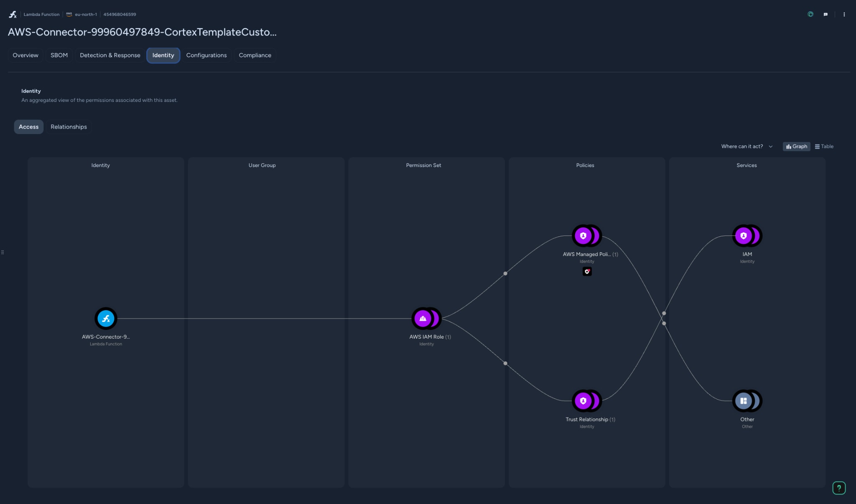Image resolution: width=856 pixels, height=504 pixels.
Task: Switch to the Relationships view
Action: 69,127
